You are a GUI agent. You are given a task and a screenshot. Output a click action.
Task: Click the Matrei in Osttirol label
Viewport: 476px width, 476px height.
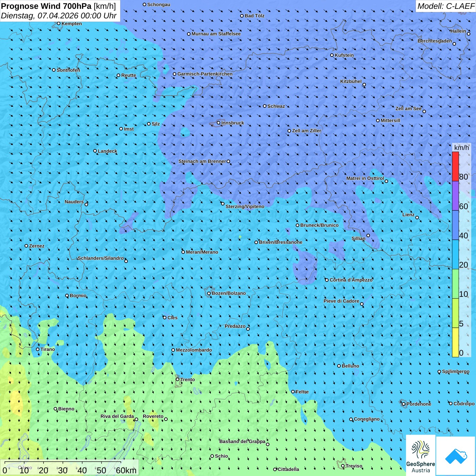coord(365,178)
